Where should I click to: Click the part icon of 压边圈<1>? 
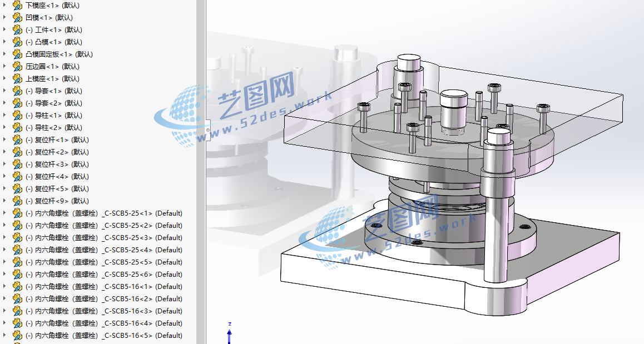(x=17, y=67)
